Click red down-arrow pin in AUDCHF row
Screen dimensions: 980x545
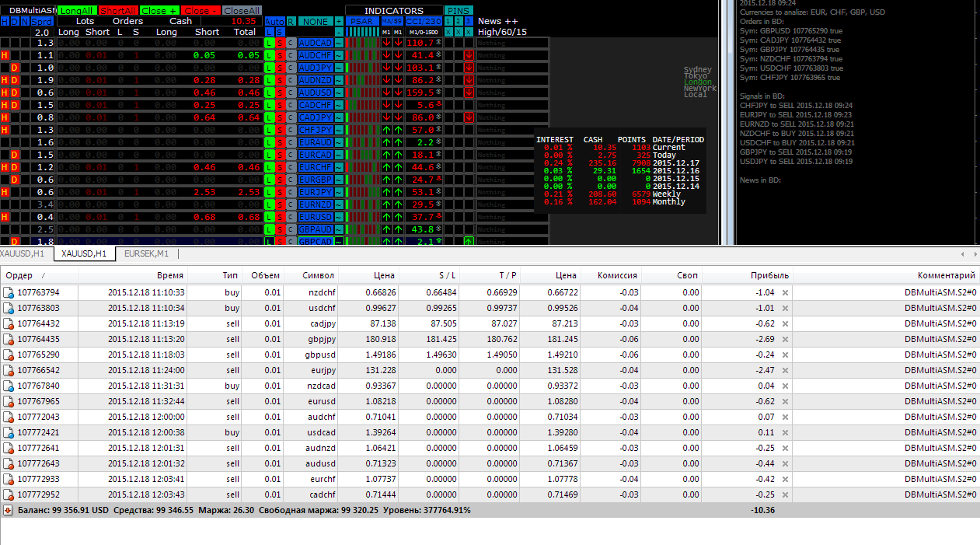point(469,55)
